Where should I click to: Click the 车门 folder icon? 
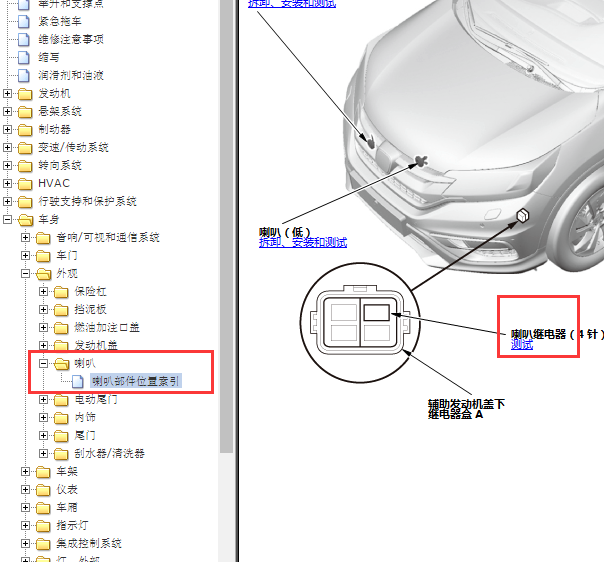coord(43,256)
